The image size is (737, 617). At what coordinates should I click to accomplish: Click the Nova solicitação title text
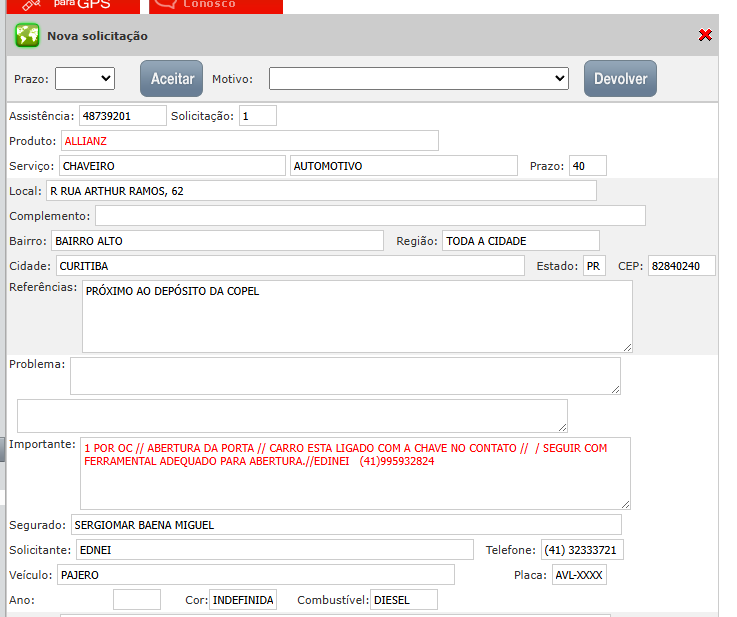click(x=97, y=36)
